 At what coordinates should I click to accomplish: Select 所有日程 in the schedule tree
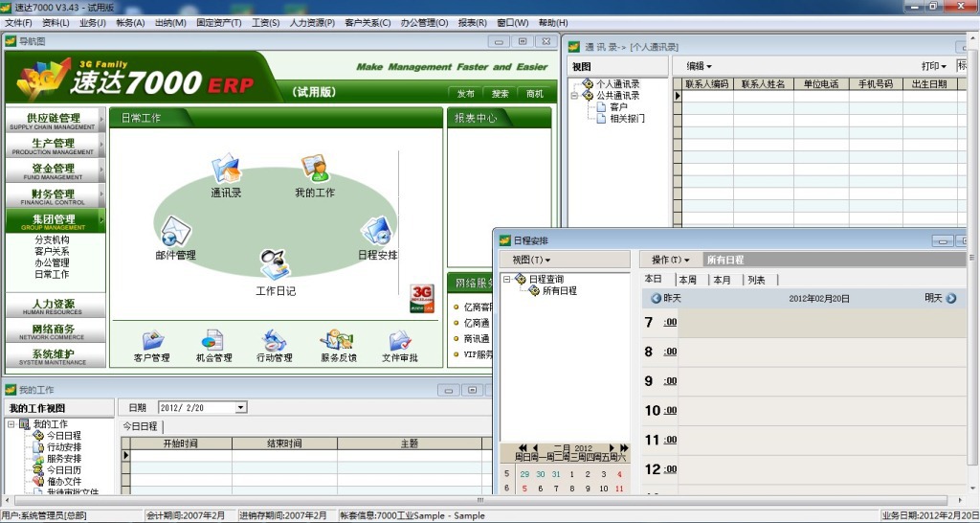pyautogui.click(x=559, y=291)
